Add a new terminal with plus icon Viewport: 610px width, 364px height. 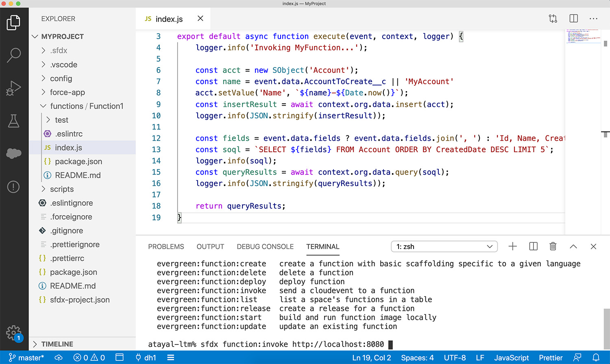512,246
